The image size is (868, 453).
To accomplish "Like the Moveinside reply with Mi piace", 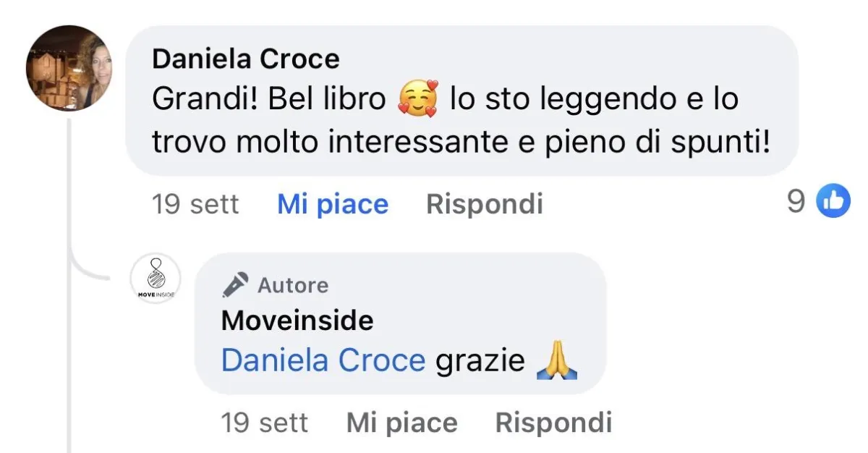I will click(x=402, y=423).
